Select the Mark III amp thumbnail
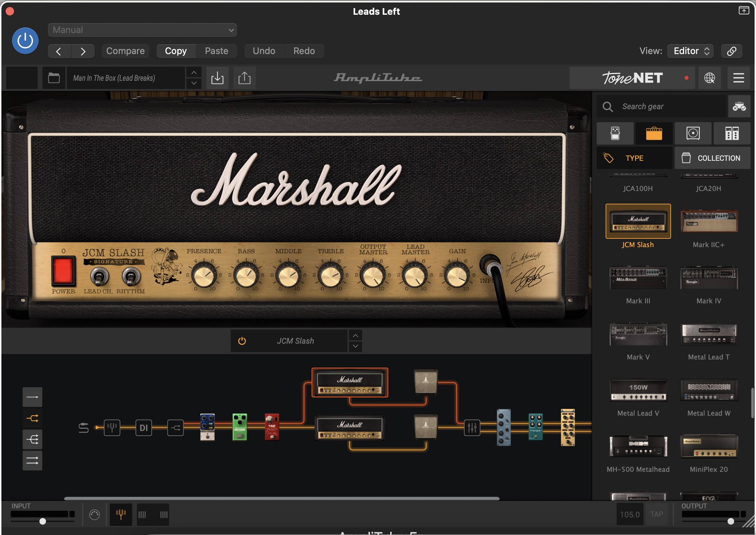Screen dimensions: 756x535 point(638,278)
